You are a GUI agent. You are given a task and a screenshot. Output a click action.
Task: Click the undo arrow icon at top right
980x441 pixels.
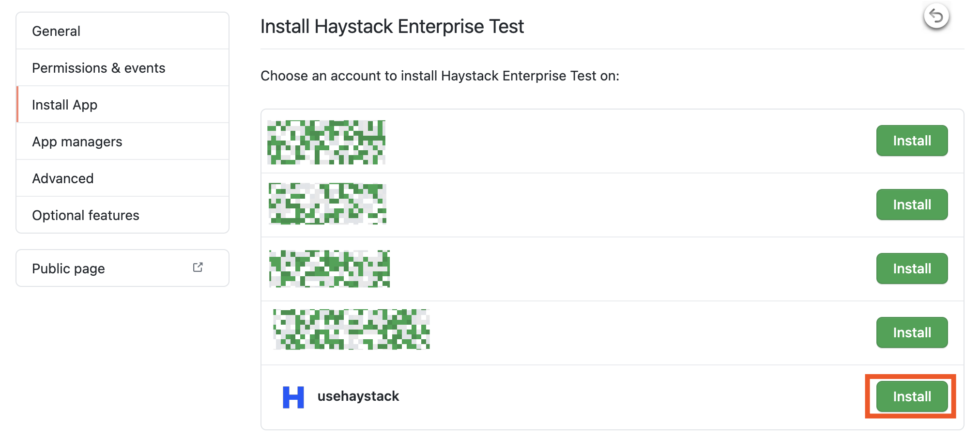936,16
